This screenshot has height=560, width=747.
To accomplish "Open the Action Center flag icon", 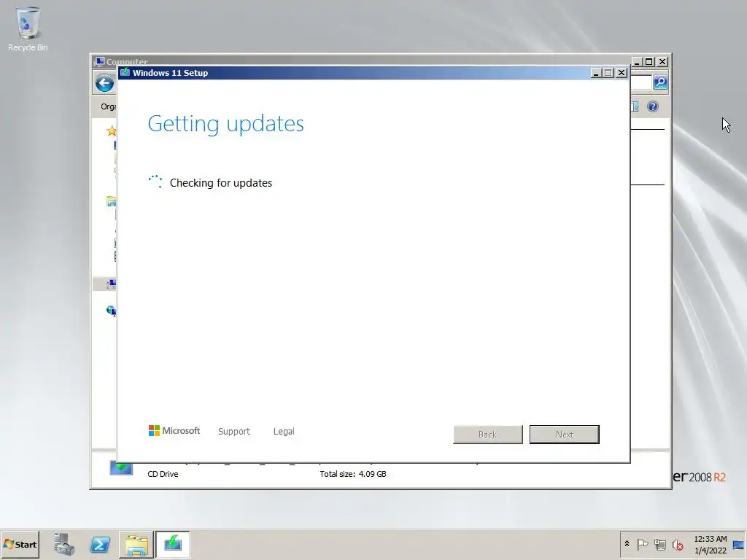I will (x=642, y=544).
